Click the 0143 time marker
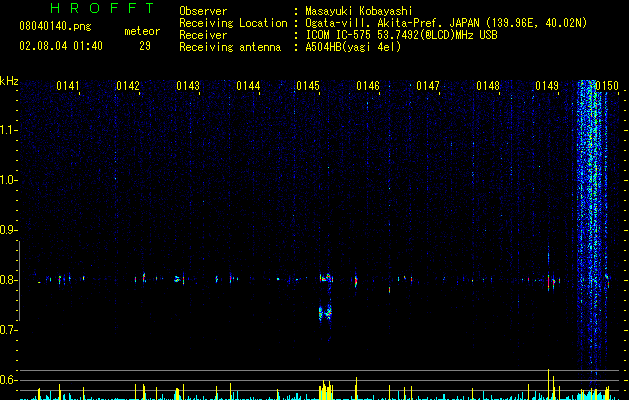 pyautogui.click(x=188, y=85)
